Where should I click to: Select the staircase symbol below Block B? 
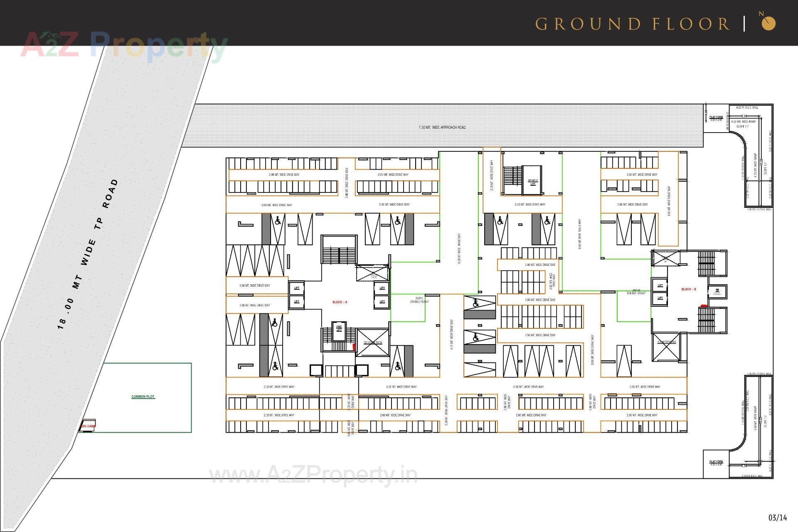pyautogui.click(x=707, y=320)
